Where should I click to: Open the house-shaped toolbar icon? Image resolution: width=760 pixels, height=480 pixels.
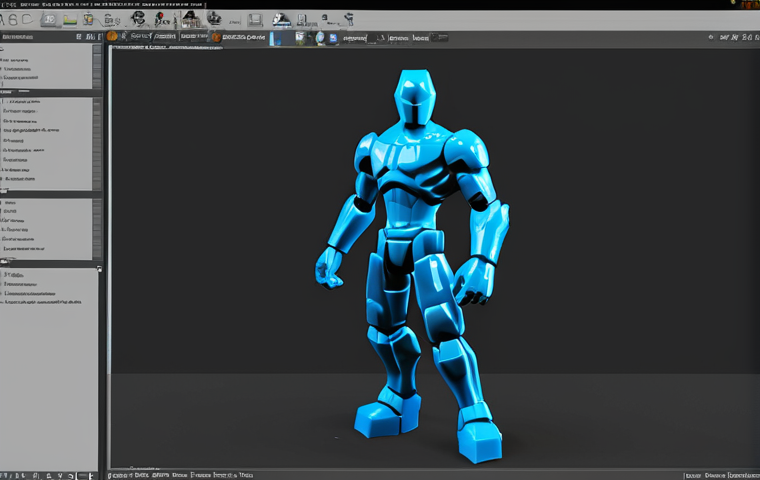tap(190, 19)
